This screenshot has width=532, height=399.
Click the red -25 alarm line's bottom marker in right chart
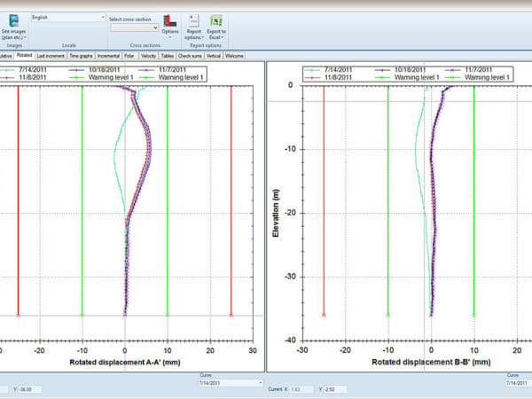324,315
